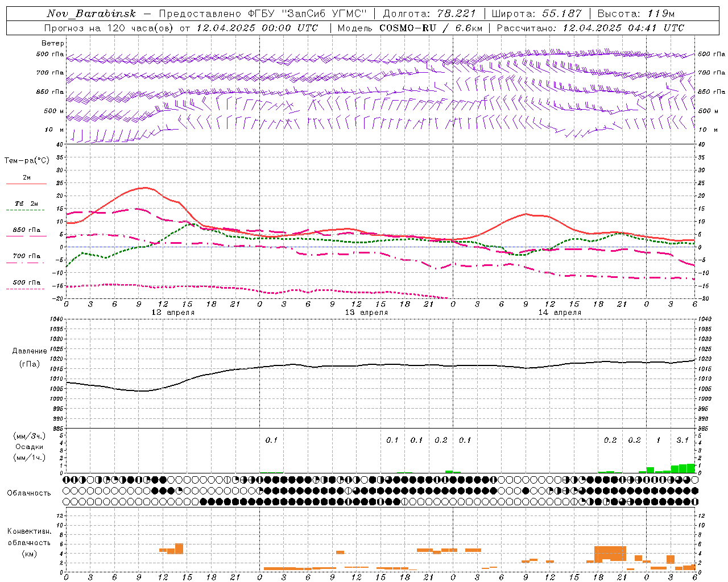Click the Тем-ра(°C) axis title

[x=27, y=161]
